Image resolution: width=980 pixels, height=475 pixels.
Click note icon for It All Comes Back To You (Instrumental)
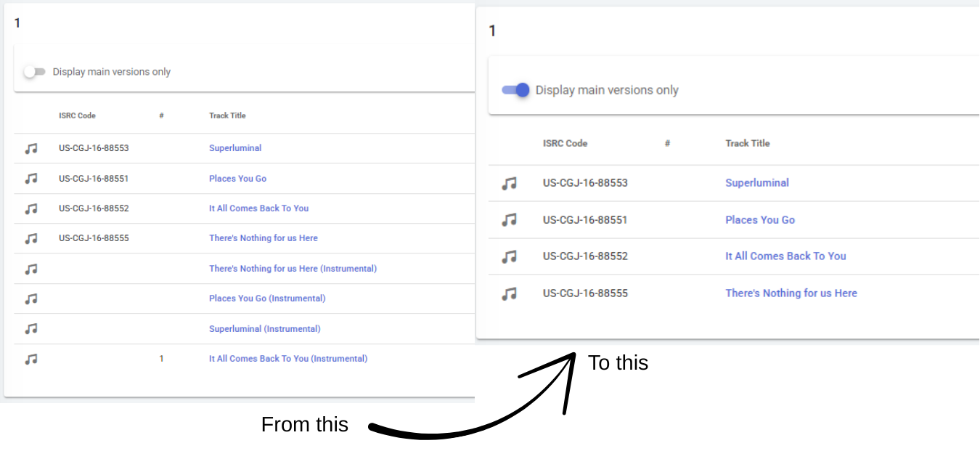(x=30, y=359)
